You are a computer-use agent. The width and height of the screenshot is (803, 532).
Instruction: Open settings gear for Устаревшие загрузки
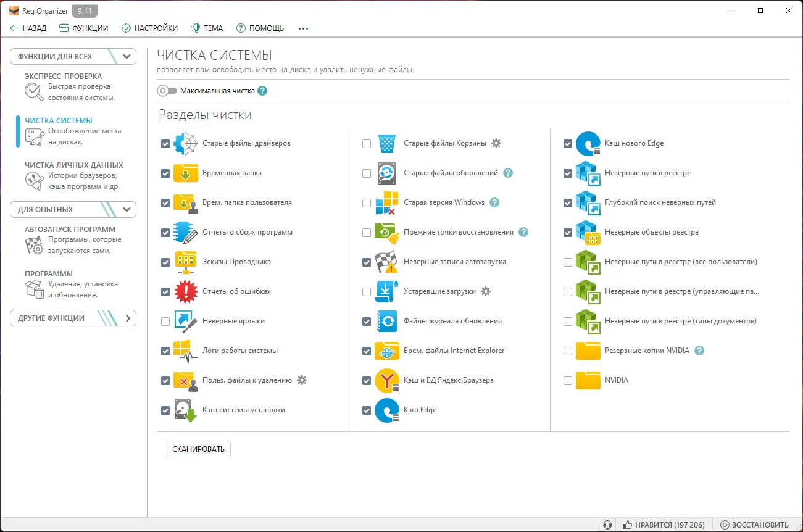[x=486, y=291]
